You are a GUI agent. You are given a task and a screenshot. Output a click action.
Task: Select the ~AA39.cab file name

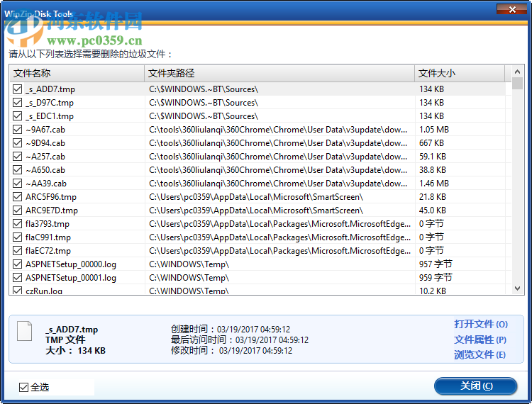[x=46, y=184]
